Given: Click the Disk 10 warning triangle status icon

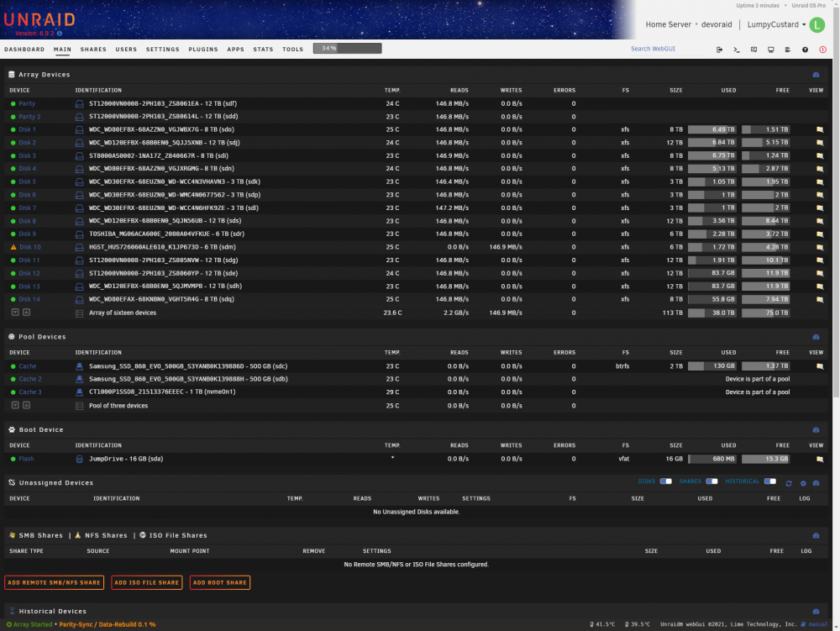Looking at the screenshot, I should coord(14,248).
